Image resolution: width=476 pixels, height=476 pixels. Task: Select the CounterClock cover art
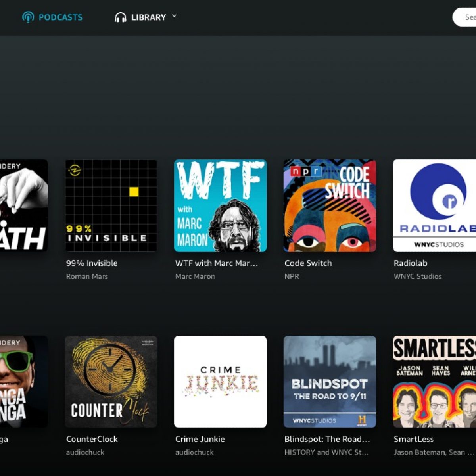(111, 382)
